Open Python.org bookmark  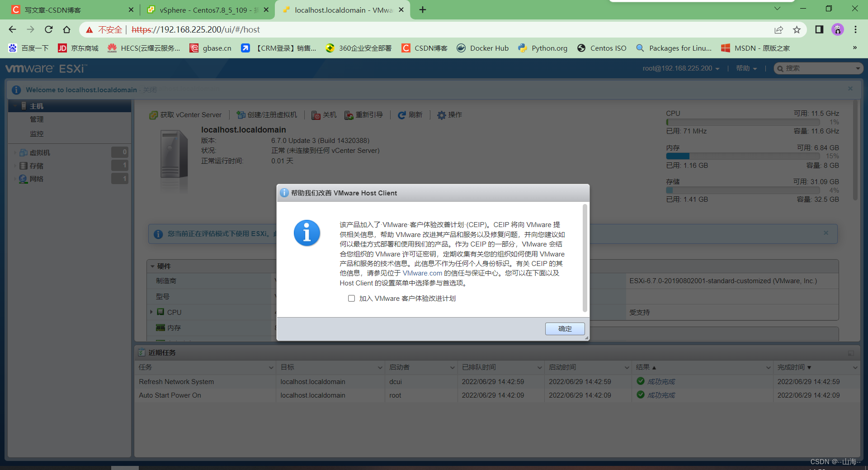tap(542, 48)
